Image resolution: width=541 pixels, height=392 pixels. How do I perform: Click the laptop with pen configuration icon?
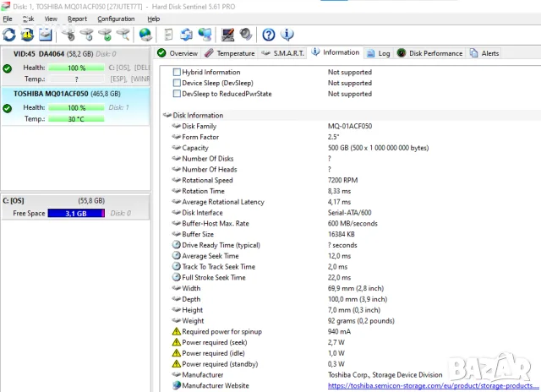click(x=227, y=35)
